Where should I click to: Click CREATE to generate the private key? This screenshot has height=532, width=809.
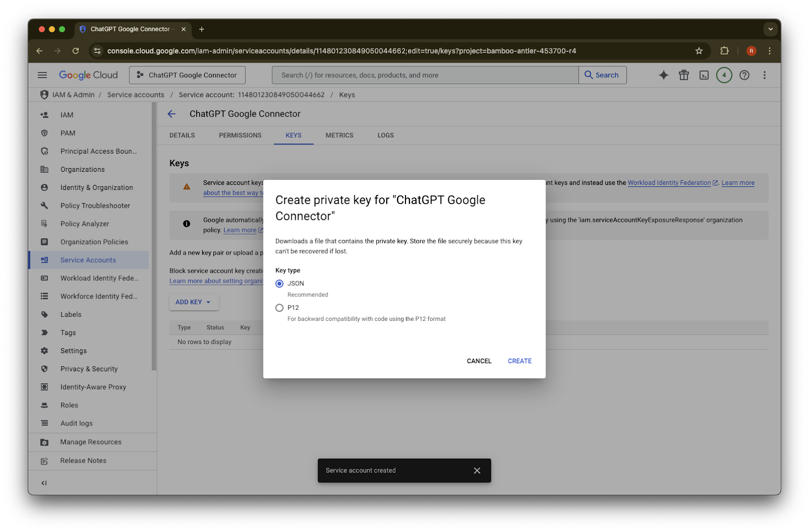(x=520, y=361)
